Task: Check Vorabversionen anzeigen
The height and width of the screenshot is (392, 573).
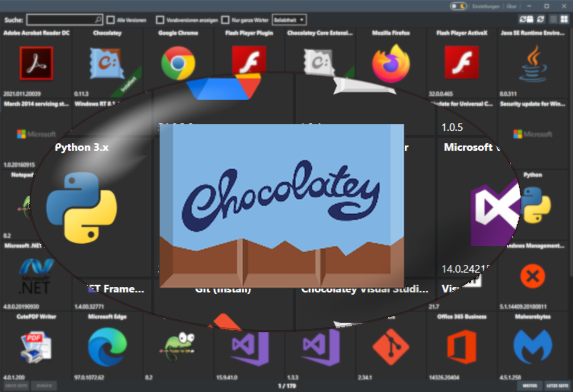Action: pos(160,19)
